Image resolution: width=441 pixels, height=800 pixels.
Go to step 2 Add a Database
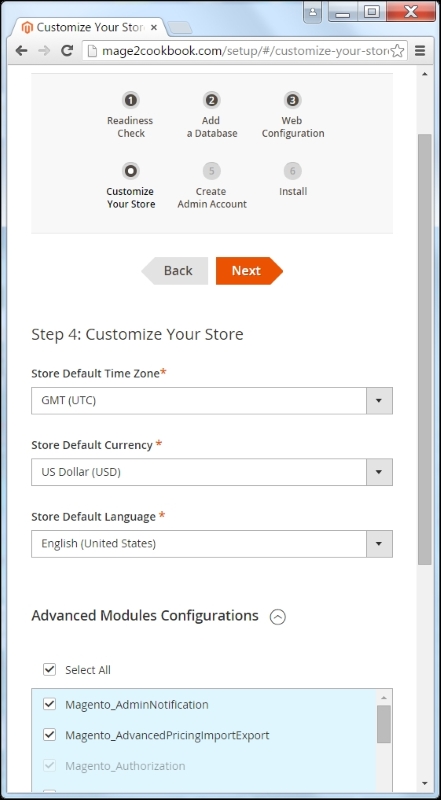(x=211, y=100)
